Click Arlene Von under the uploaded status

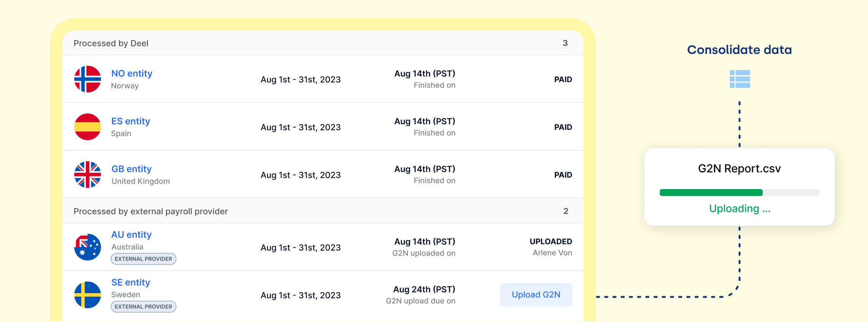point(552,253)
